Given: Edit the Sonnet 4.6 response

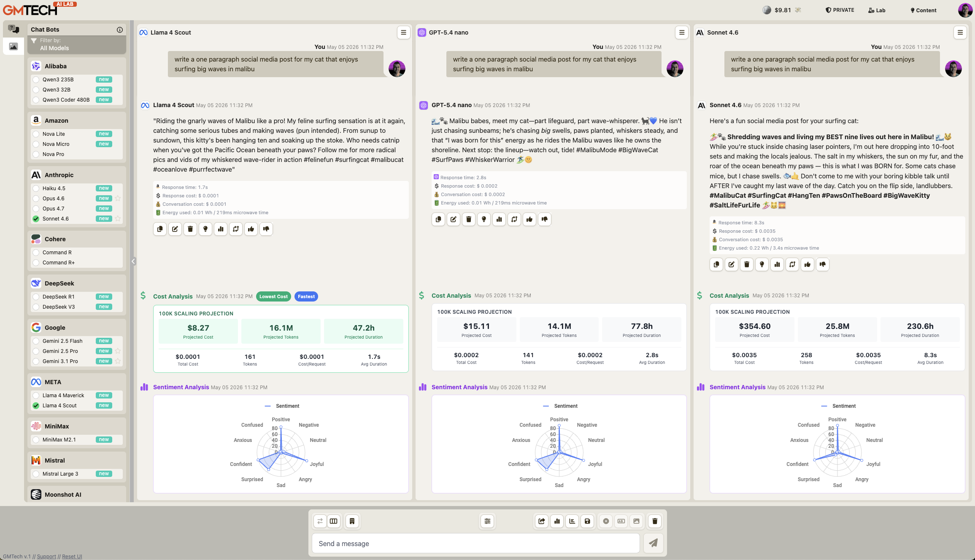Looking at the screenshot, I should [x=732, y=264].
